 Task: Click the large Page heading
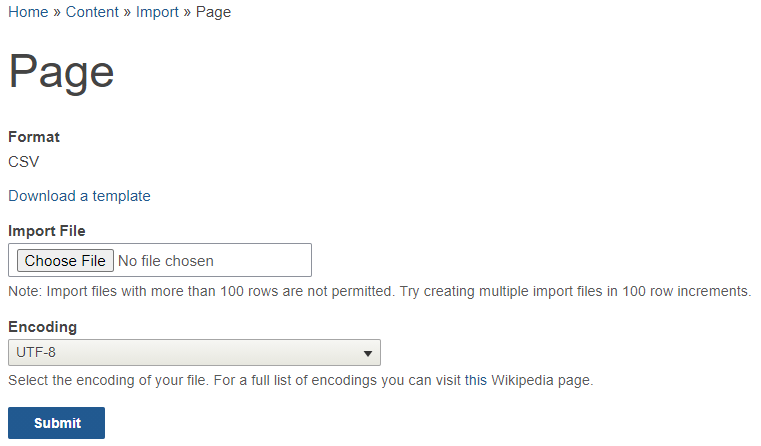[61, 72]
